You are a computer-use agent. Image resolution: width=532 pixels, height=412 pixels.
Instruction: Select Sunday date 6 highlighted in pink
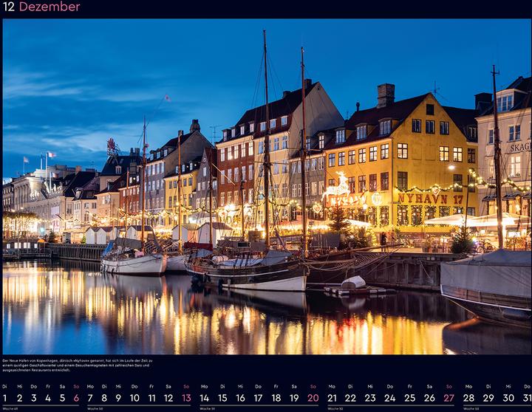[x=76, y=398]
